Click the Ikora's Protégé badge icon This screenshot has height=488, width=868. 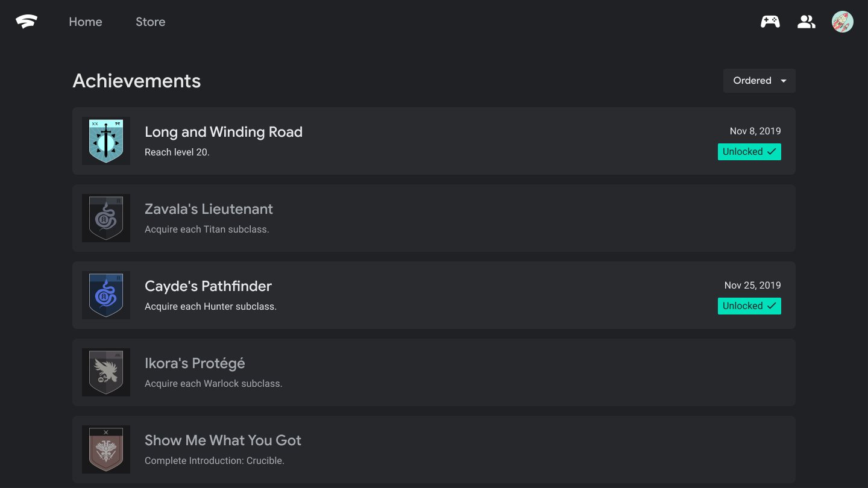tap(106, 372)
